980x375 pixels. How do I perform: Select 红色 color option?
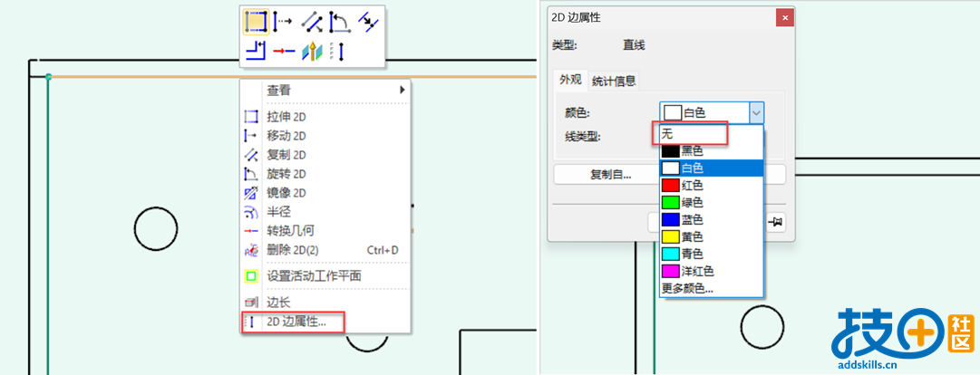click(712, 186)
